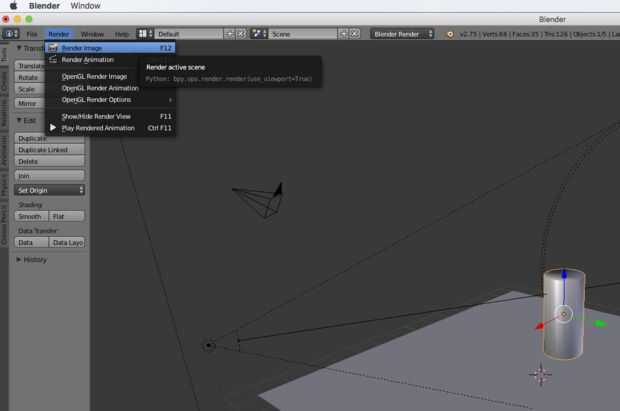Screen dimensions: 620x411
Task: Click the Rotate button
Action: (x=30, y=78)
